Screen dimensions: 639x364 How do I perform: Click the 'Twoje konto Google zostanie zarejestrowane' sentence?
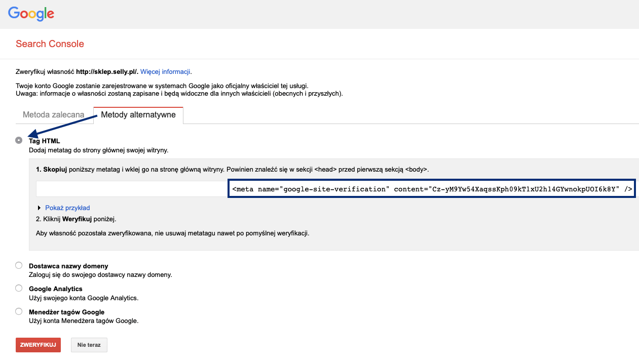pos(162,86)
